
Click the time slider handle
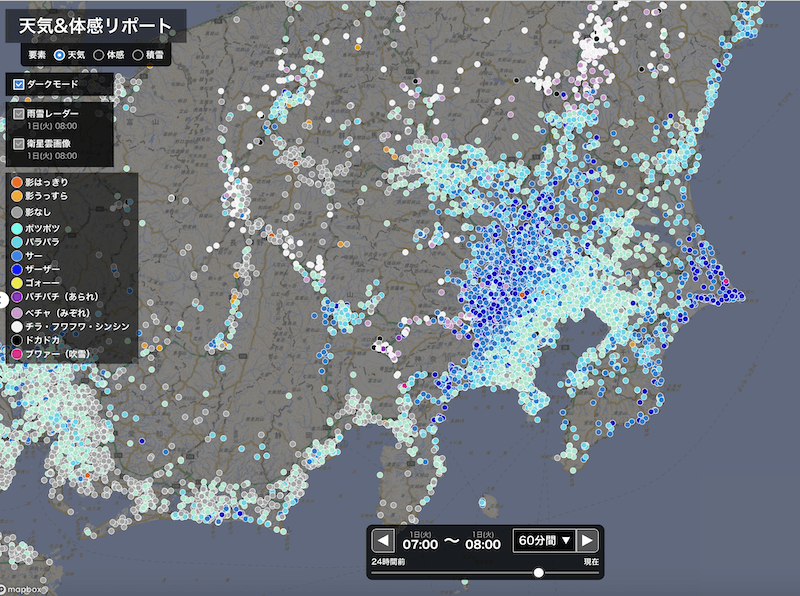pyautogui.click(x=539, y=573)
